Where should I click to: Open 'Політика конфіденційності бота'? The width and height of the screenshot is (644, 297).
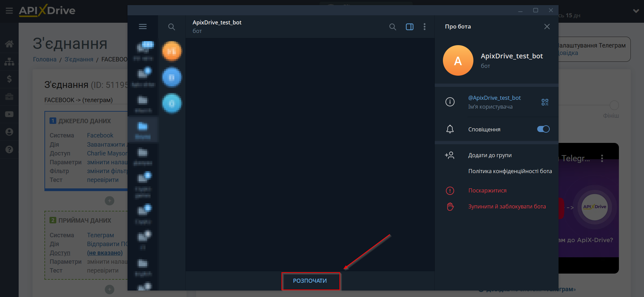[510, 171]
